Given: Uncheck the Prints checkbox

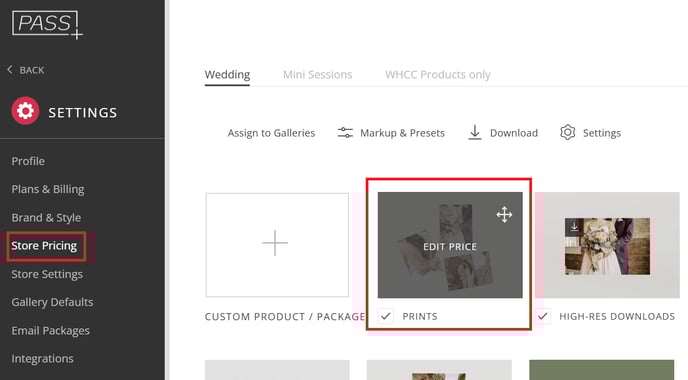Looking at the screenshot, I should (x=386, y=316).
